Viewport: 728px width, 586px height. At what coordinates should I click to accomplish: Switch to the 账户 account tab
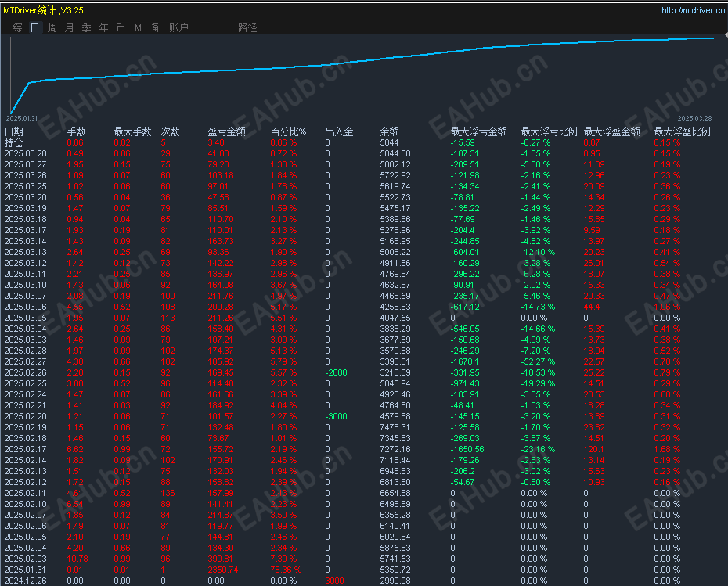click(178, 28)
